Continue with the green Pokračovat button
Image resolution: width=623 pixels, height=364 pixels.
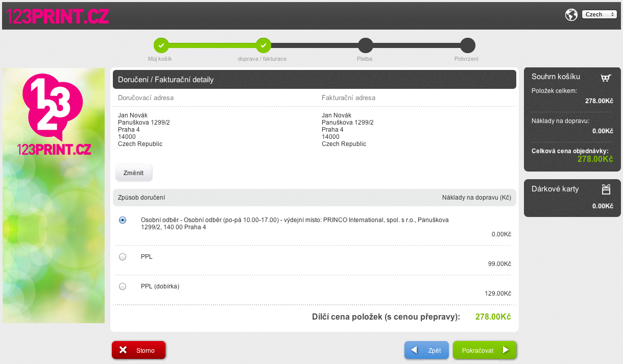484,350
